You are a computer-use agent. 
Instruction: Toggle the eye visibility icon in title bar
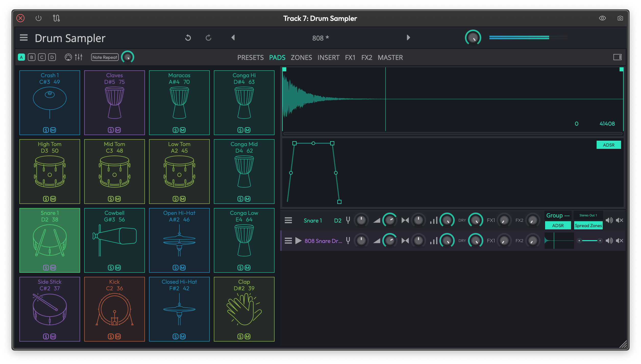pos(602,18)
